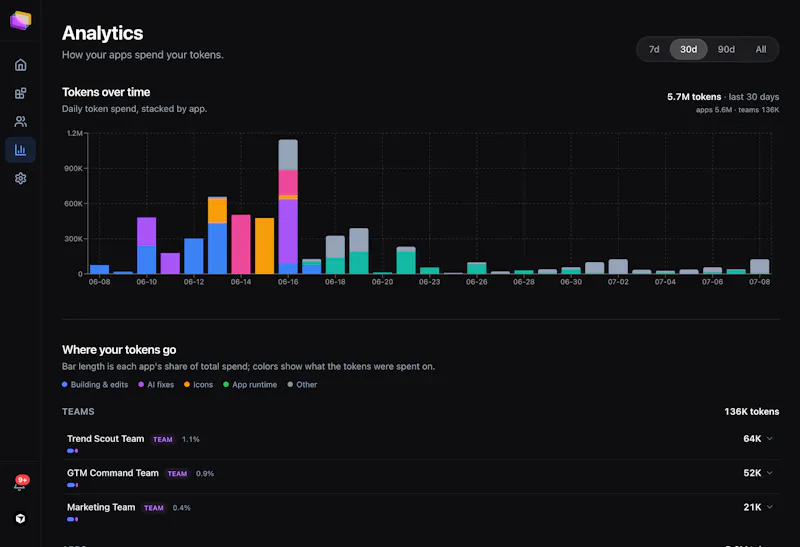Viewport: 800px width, 547px height.
Task: Click the 1.2M y-axis label
Action: (x=74, y=133)
